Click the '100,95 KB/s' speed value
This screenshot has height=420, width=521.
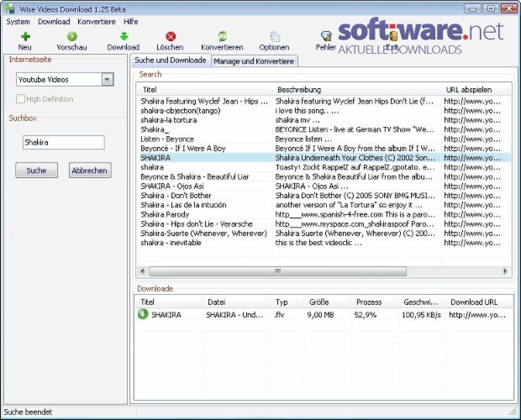pos(421,315)
